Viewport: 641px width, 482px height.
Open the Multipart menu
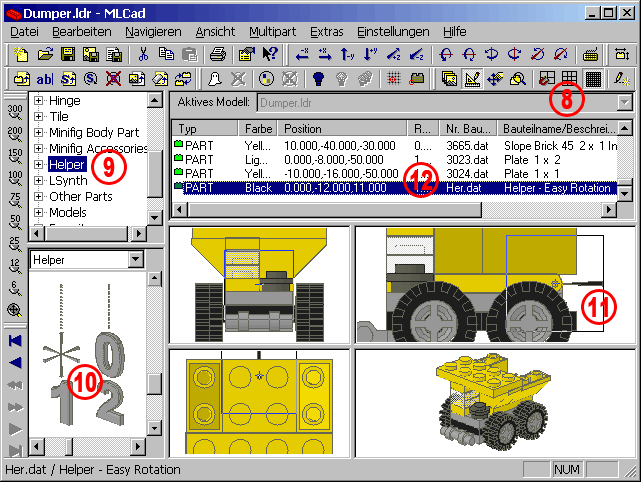click(273, 31)
